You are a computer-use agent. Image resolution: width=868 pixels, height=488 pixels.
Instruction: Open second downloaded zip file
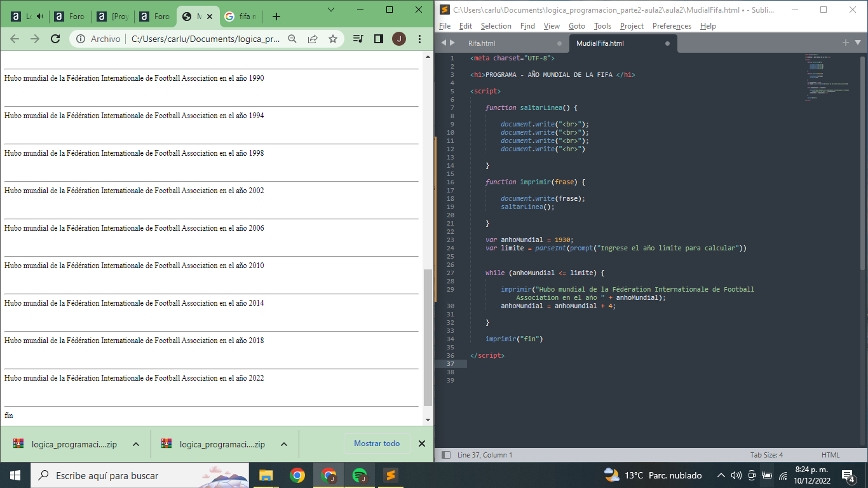point(214,444)
